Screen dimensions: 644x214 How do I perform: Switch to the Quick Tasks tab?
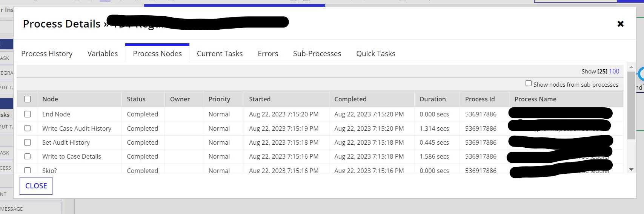point(376,53)
